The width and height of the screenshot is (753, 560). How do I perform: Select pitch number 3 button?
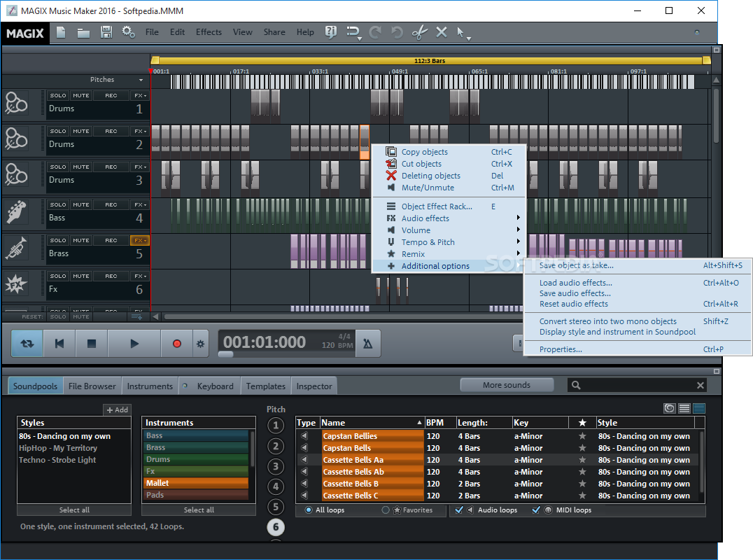276,466
